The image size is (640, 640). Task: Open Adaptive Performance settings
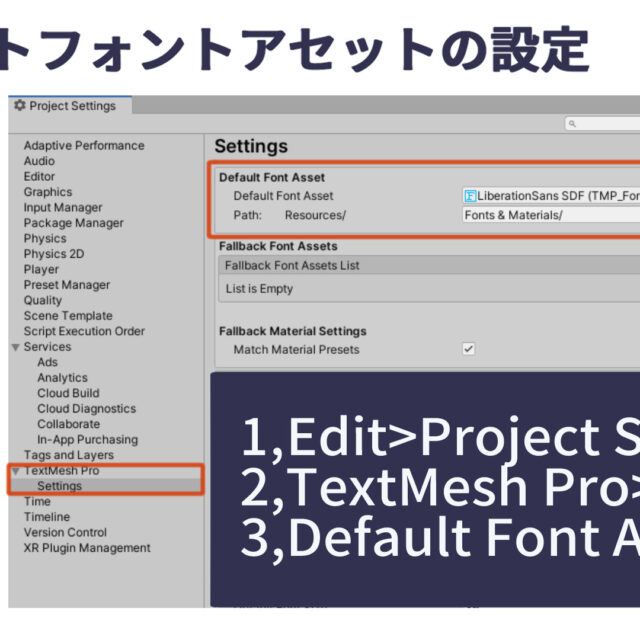(84, 146)
